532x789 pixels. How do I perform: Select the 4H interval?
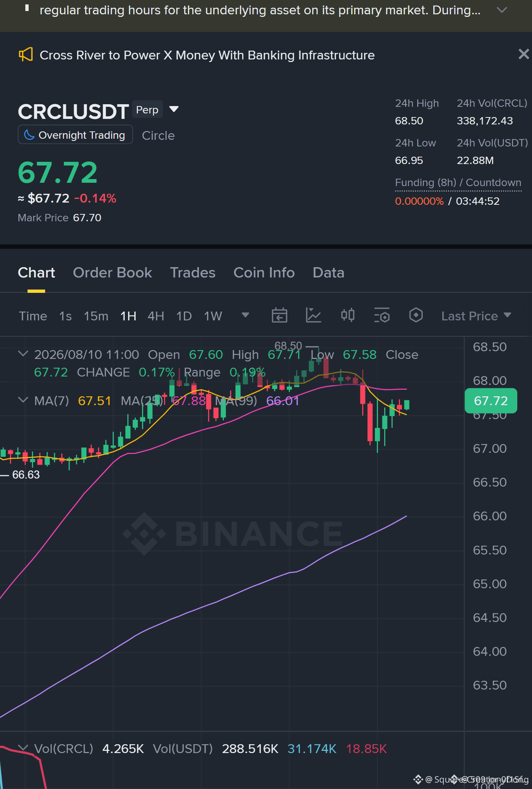click(156, 316)
